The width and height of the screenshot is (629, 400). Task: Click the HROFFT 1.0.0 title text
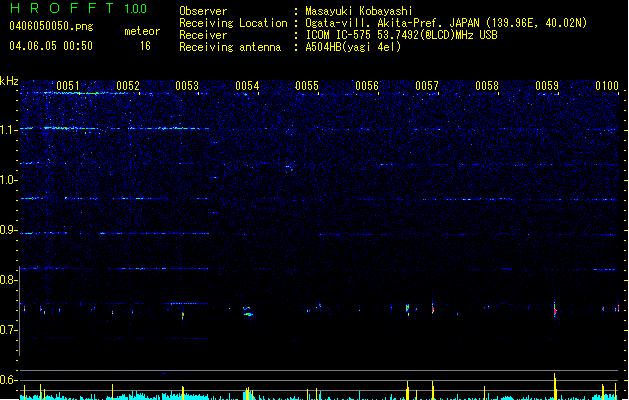coord(78,8)
